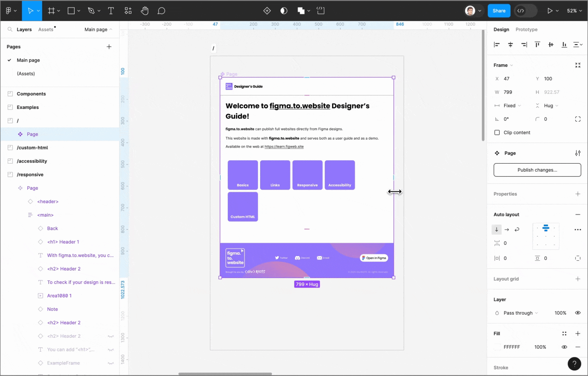Click align left icon
588x376 pixels.
point(497,44)
